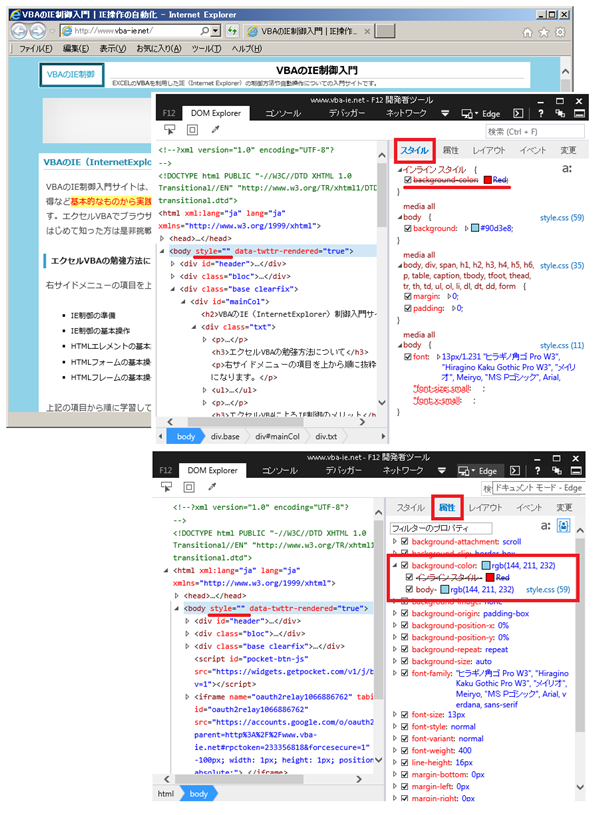Switch to 属性 tab in lower dev tools
600x815 pixels.
pos(447,508)
